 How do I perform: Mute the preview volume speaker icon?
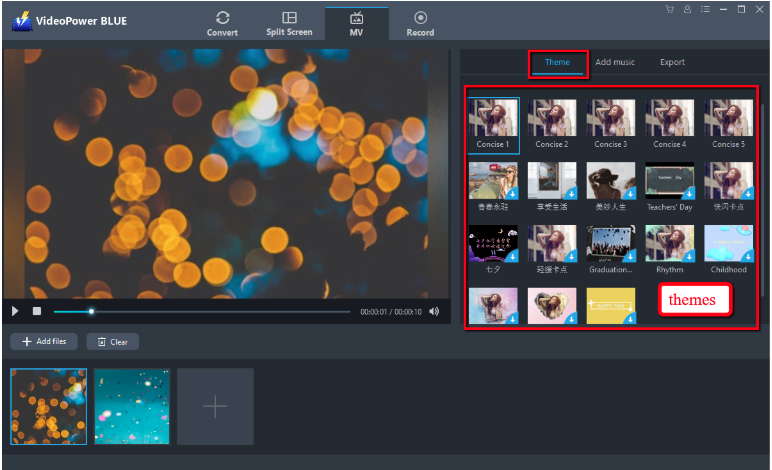[434, 312]
